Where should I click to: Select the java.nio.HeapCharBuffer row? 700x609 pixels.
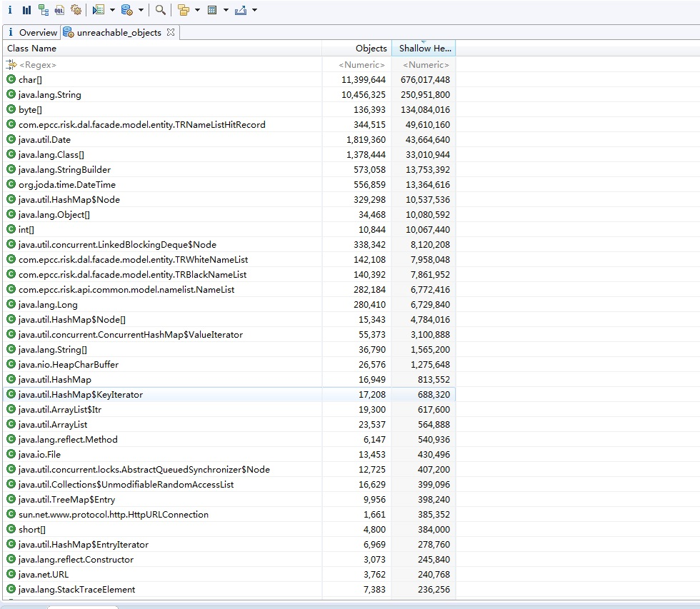tap(229, 365)
